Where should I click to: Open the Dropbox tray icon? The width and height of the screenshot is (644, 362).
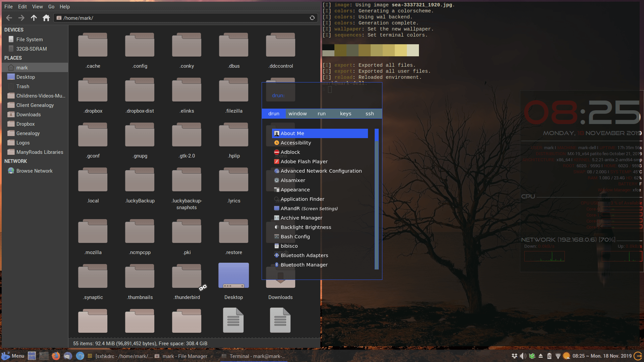point(515,356)
